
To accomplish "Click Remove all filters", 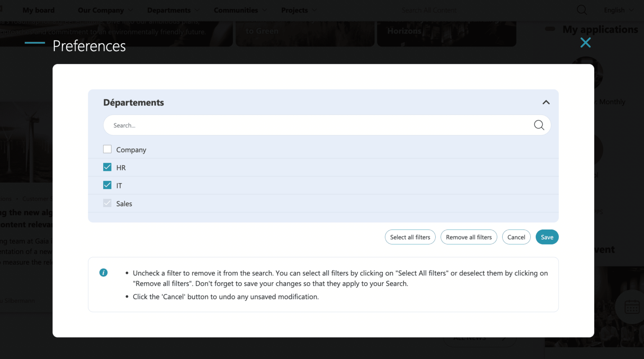I will pos(469,237).
